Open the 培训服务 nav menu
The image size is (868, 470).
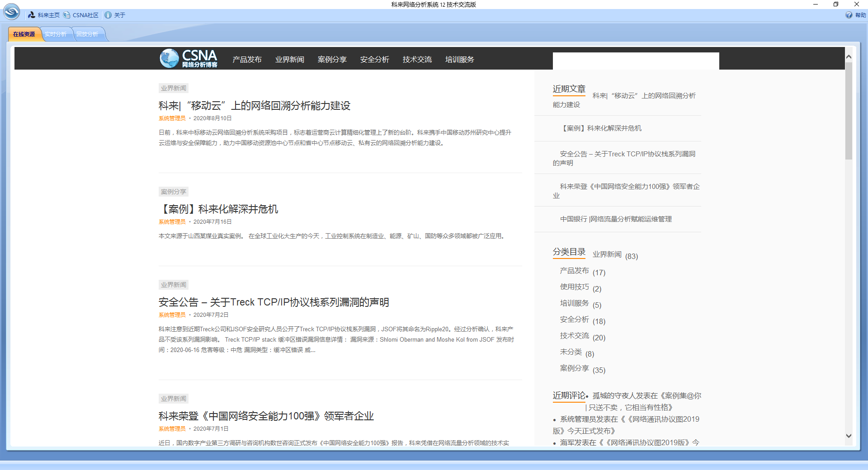click(x=459, y=60)
